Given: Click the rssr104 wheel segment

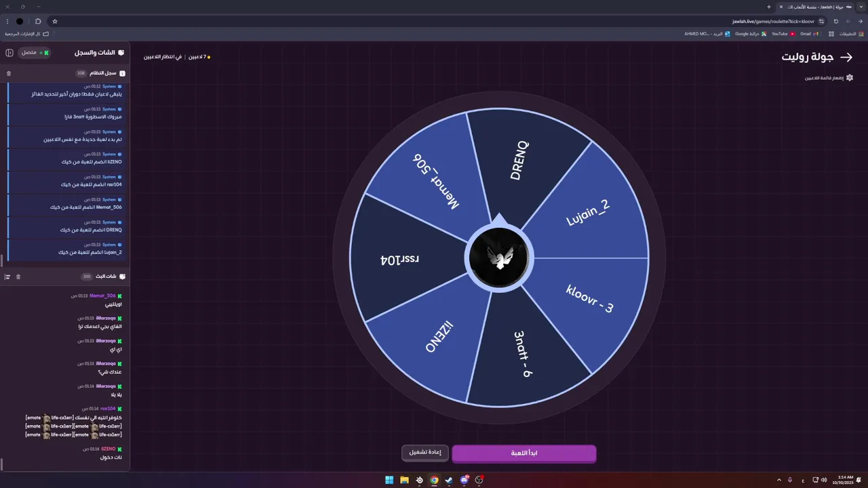Looking at the screenshot, I should pos(399,260).
